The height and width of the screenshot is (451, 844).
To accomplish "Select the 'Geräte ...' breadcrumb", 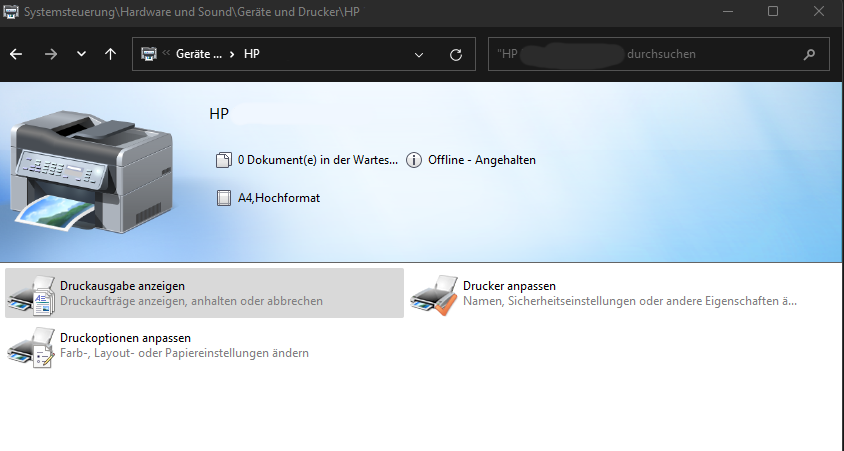I will pyautogui.click(x=199, y=54).
